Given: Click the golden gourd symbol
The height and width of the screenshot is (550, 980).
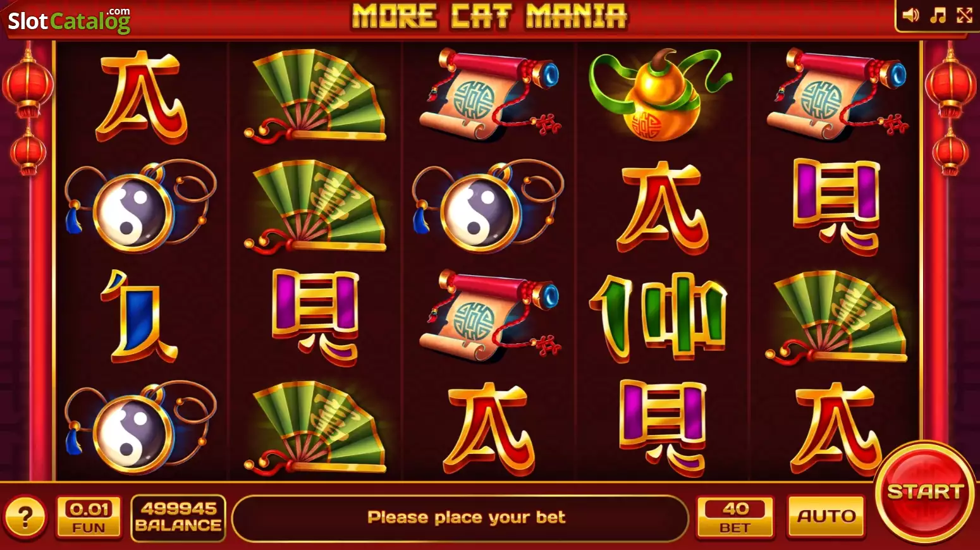Looking at the screenshot, I should pyautogui.click(x=660, y=95).
